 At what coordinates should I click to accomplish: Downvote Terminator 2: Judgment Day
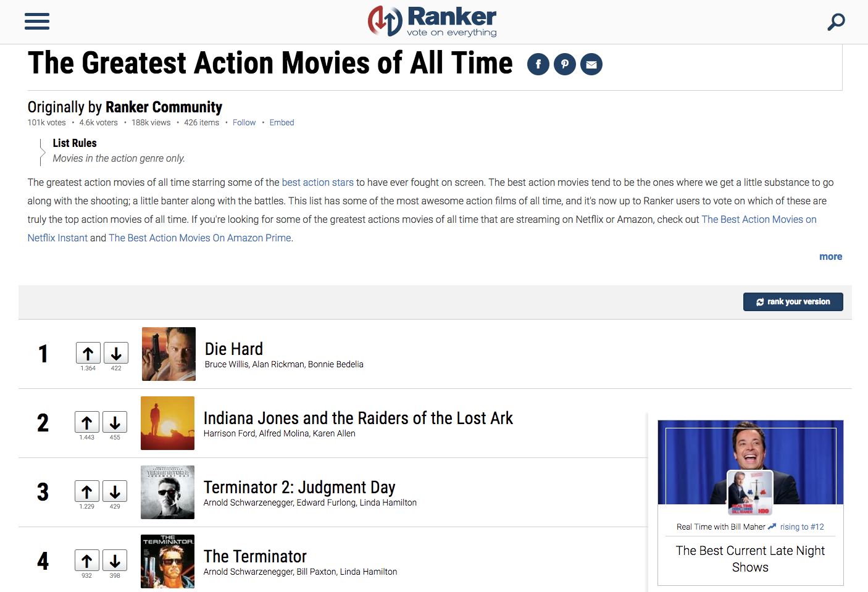click(115, 491)
